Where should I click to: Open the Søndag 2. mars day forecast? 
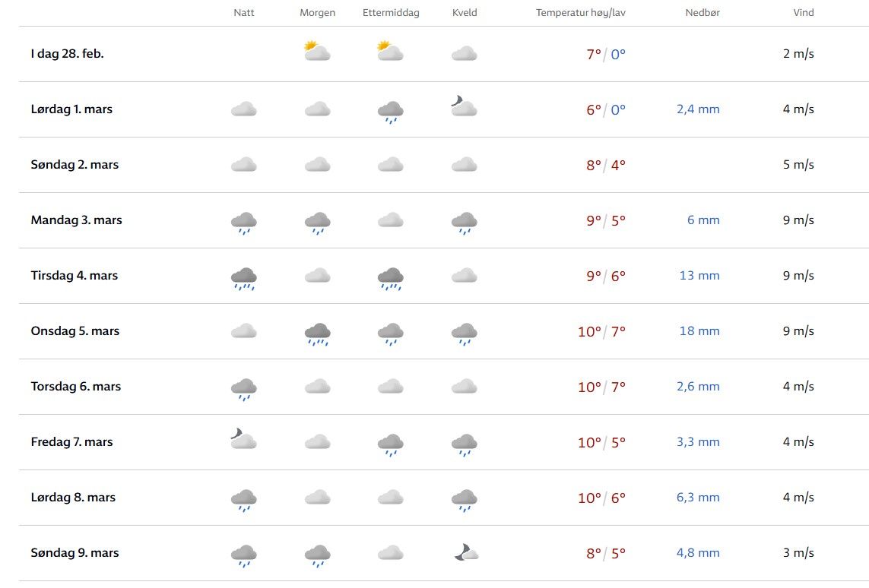(75, 165)
